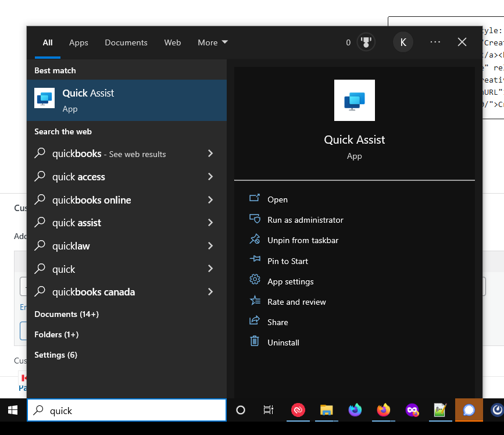Switch to the All tab
The height and width of the screenshot is (435, 504).
(48, 42)
